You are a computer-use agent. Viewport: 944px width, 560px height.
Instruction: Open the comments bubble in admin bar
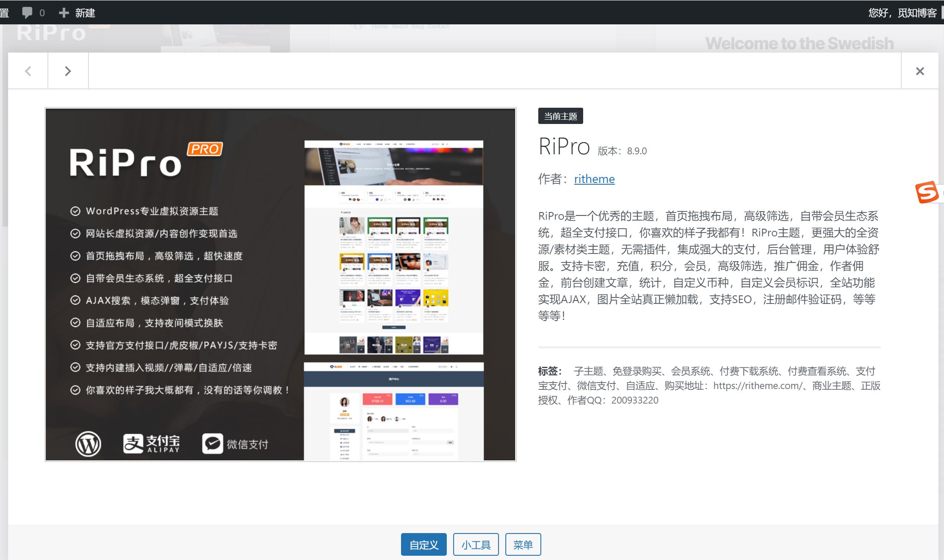tap(27, 12)
